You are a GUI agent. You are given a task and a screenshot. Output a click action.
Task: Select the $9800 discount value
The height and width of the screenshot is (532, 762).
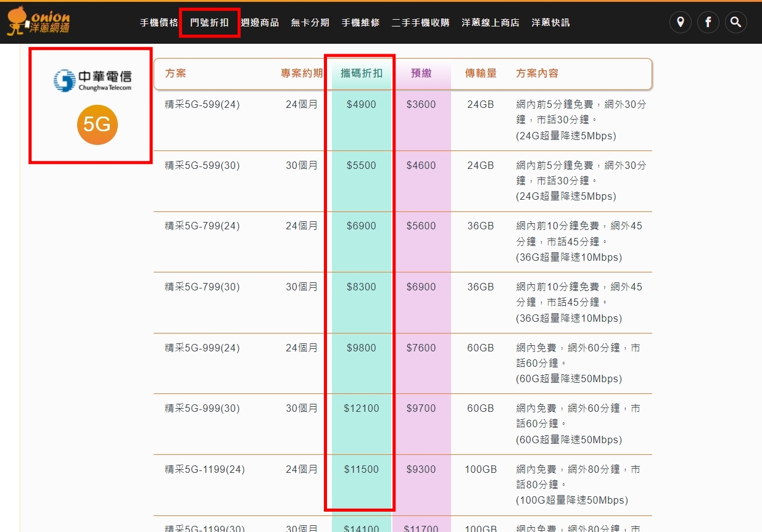pyautogui.click(x=362, y=348)
